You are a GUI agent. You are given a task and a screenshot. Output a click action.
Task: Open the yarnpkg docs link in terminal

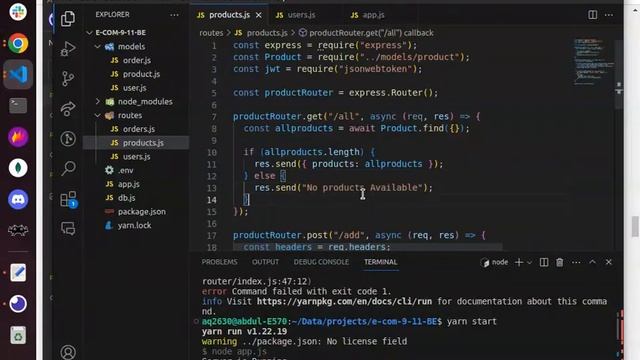click(x=344, y=302)
